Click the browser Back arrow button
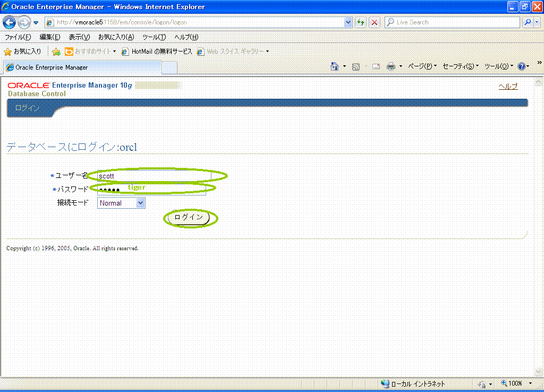The height and width of the screenshot is (392, 544). 10,22
